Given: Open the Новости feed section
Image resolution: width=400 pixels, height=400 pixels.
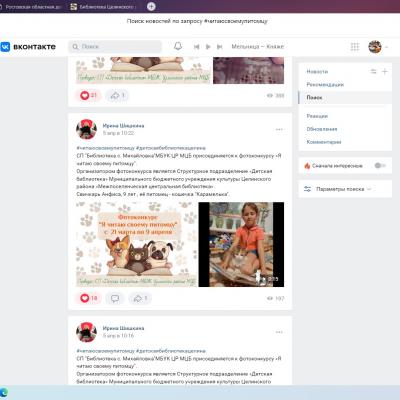Looking at the screenshot, I should [317, 72].
